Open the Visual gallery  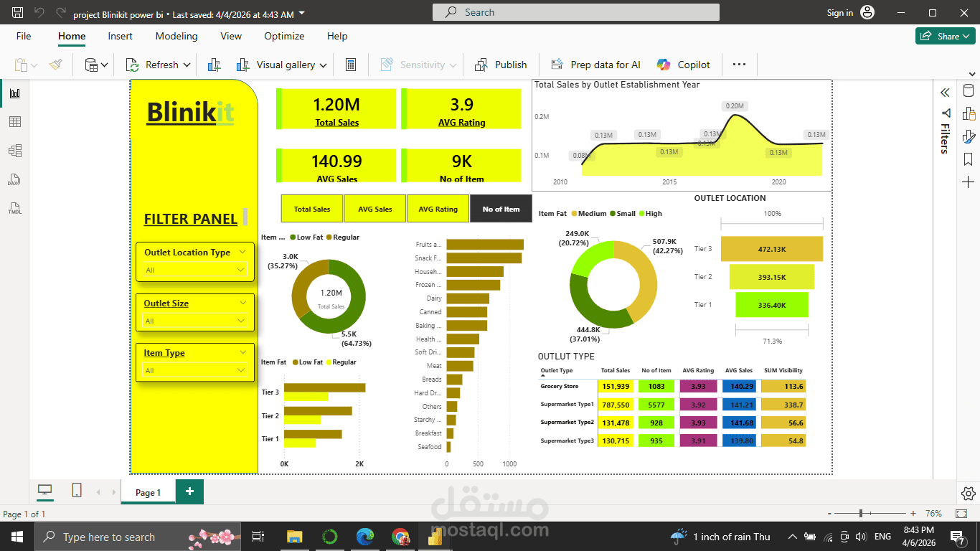pyautogui.click(x=282, y=65)
